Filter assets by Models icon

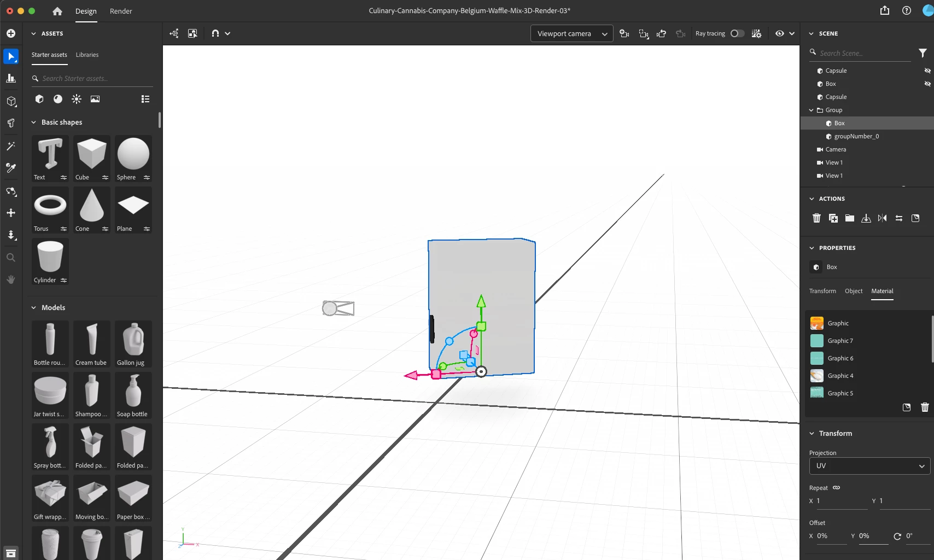[x=39, y=99]
